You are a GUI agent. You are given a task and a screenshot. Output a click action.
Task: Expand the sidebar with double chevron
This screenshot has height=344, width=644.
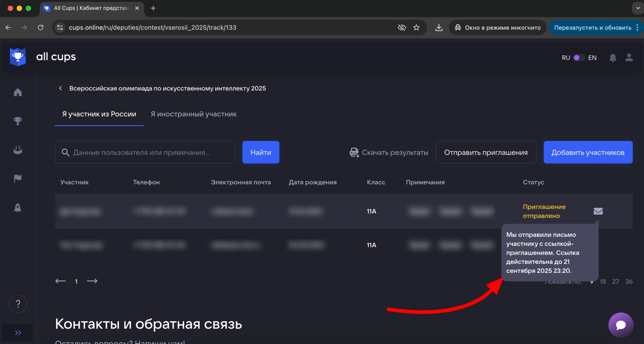pos(18,333)
